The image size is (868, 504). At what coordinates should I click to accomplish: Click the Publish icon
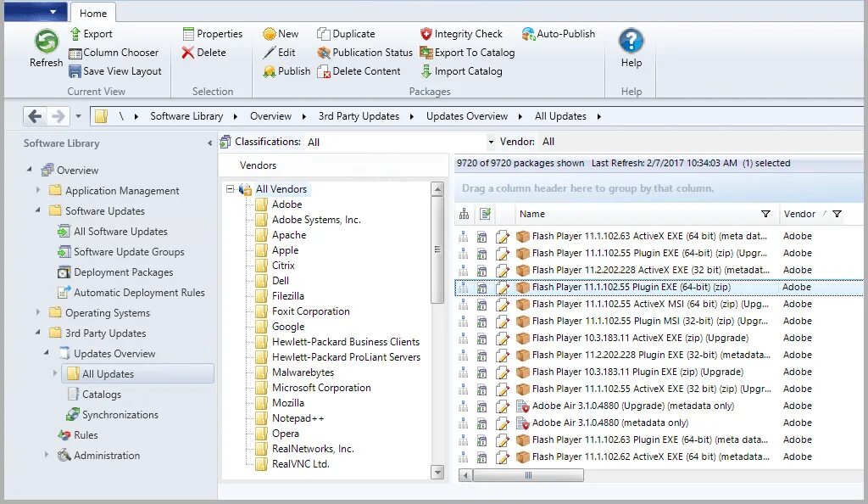point(269,71)
